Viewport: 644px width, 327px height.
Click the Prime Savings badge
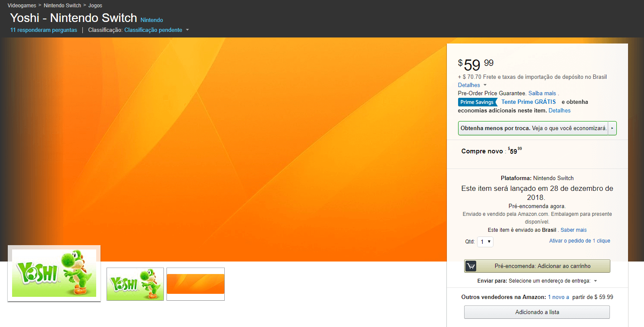click(477, 102)
